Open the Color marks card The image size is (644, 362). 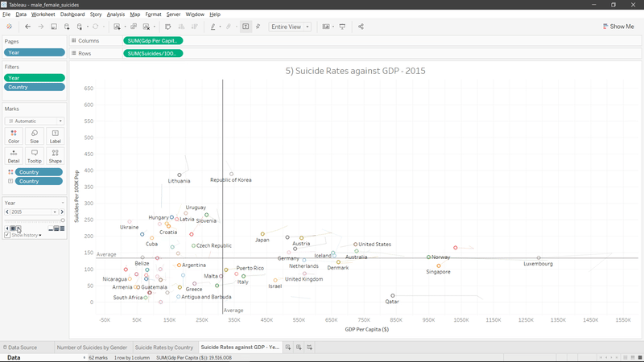coord(14,134)
